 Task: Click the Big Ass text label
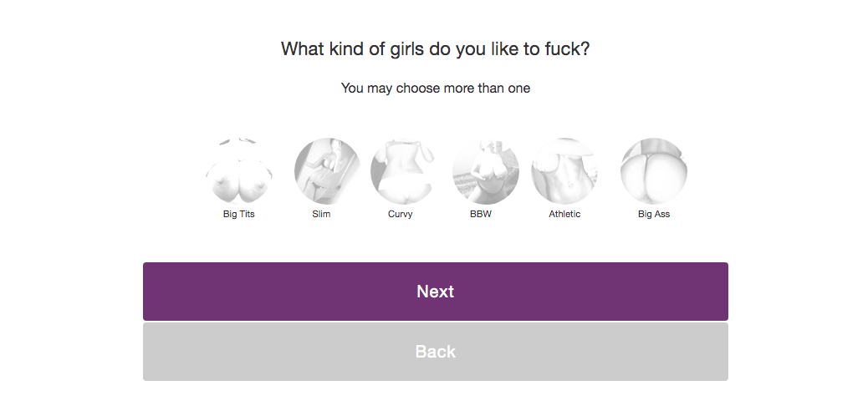point(654,214)
